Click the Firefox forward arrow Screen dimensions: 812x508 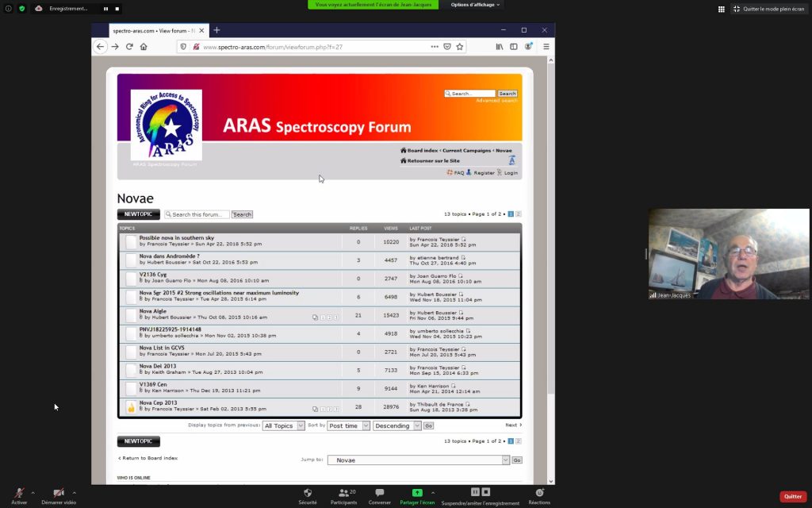point(115,47)
